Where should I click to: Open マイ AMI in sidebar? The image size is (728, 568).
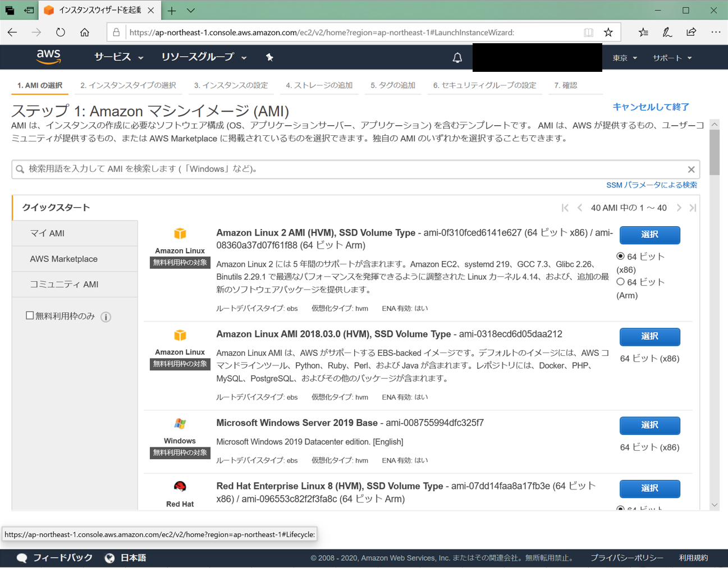tap(75, 233)
